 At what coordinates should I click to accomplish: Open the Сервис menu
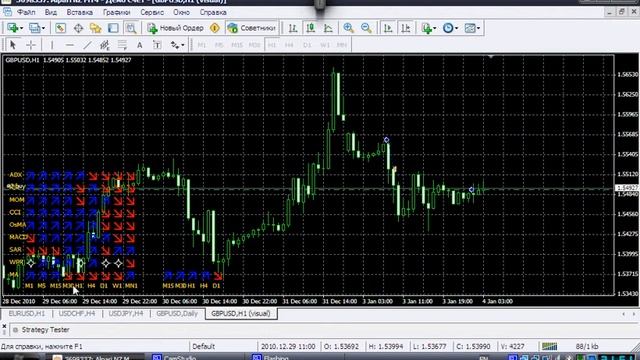coord(152,12)
